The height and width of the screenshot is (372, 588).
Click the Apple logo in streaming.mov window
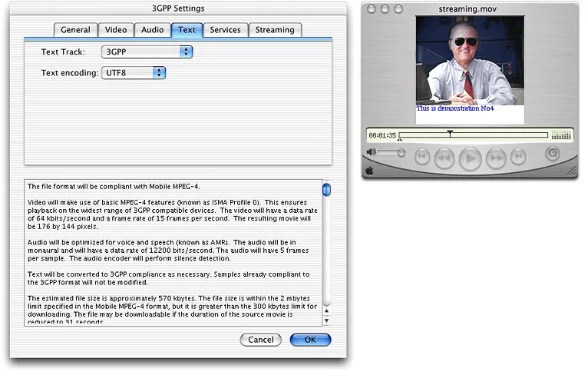pos(369,171)
